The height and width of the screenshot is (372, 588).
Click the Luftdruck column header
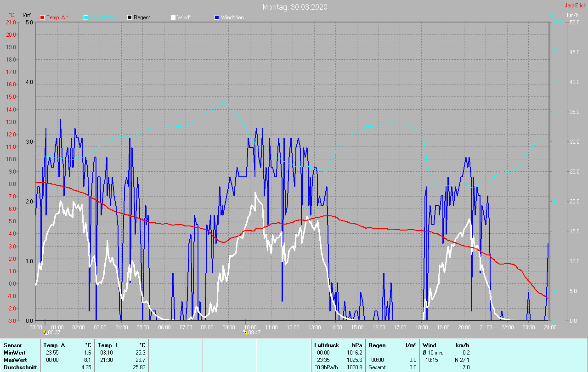327,345
